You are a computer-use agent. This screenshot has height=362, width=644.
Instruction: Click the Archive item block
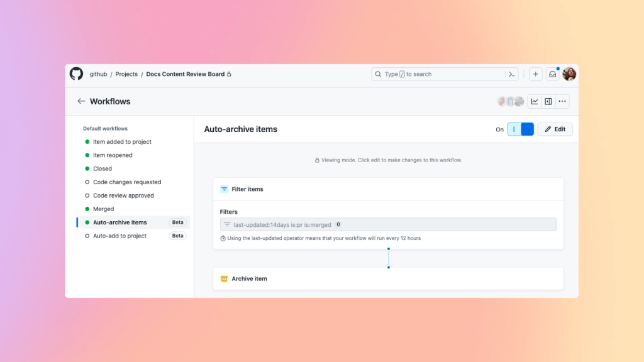(388, 278)
